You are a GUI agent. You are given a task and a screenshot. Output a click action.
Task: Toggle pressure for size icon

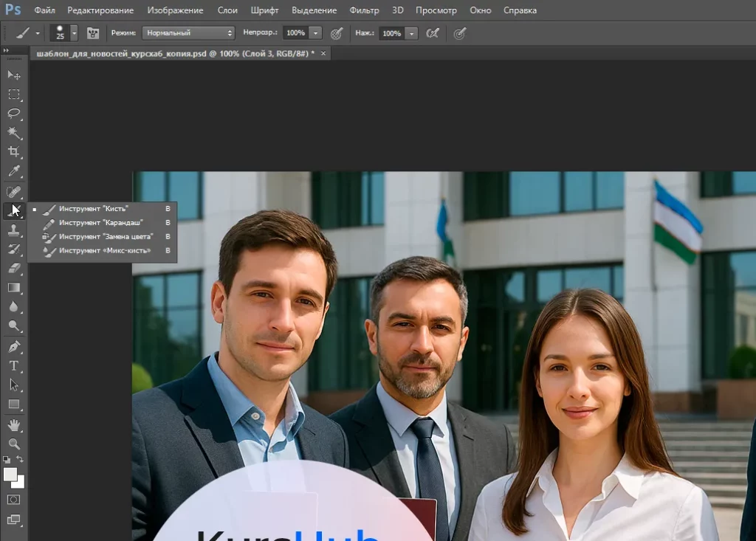coord(459,33)
